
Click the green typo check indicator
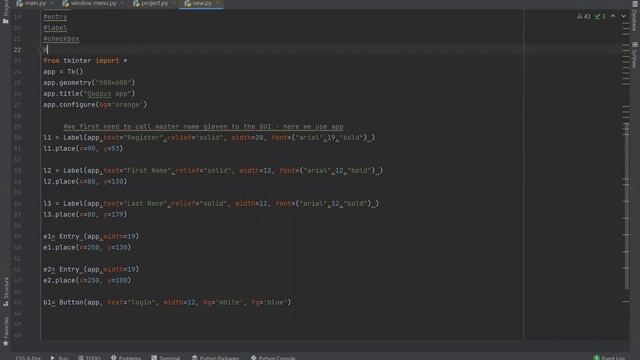pyautogui.click(x=600, y=16)
